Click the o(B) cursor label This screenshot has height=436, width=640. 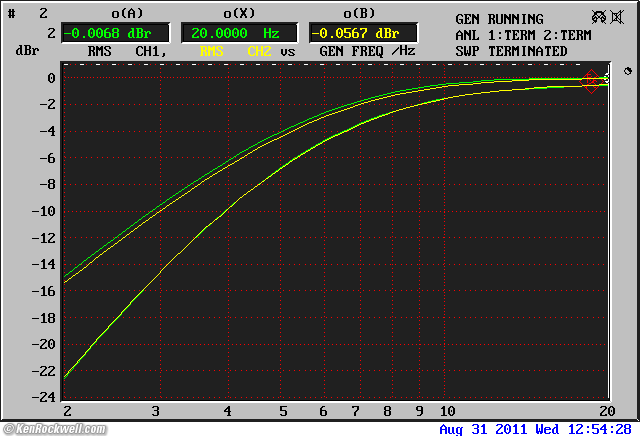pyautogui.click(x=359, y=13)
